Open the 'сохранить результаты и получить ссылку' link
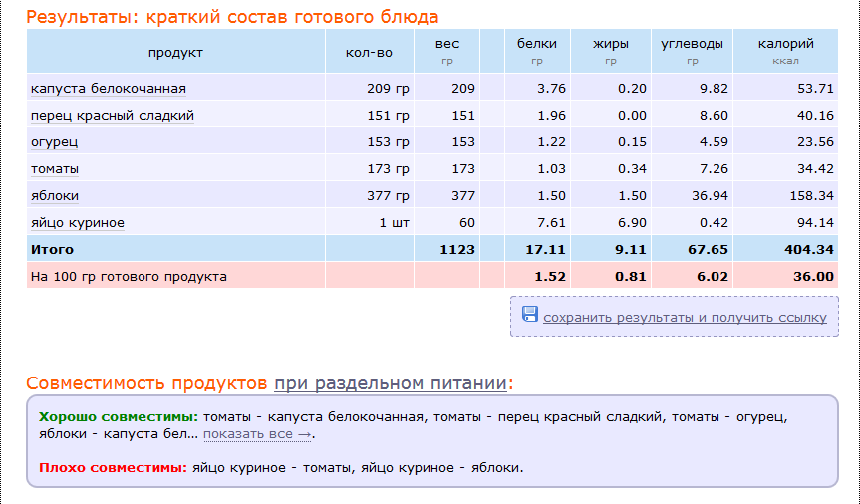This screenshot has height=504, width=860. (x=685, y=318)
